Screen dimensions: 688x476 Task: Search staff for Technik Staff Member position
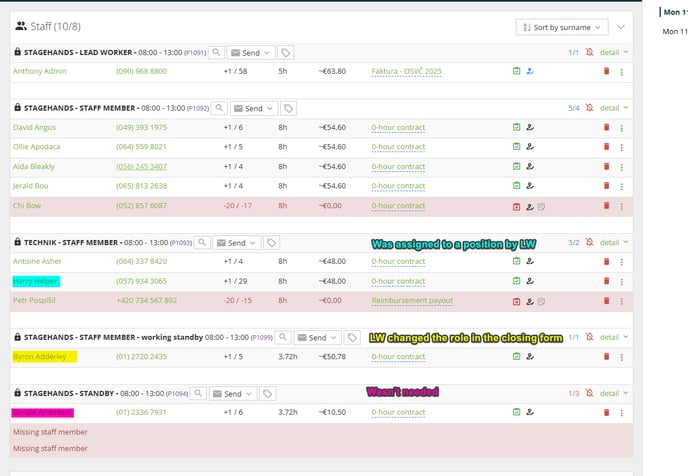click(202, 243)
